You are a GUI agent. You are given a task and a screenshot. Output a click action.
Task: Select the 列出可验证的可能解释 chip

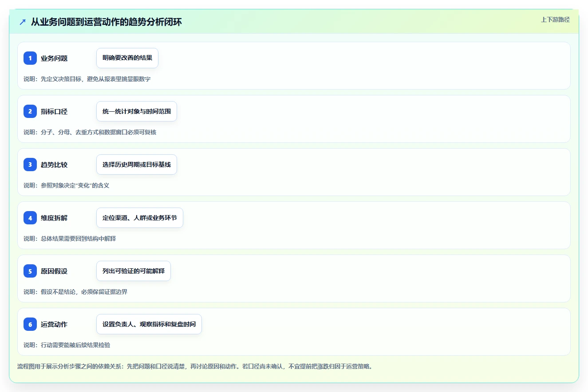pos(134,271)
